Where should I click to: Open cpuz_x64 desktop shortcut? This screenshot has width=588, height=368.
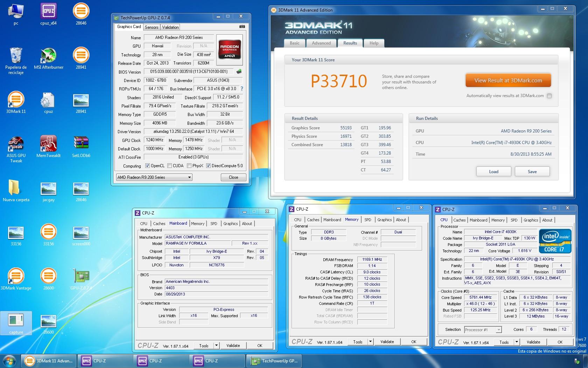(48, 14)
